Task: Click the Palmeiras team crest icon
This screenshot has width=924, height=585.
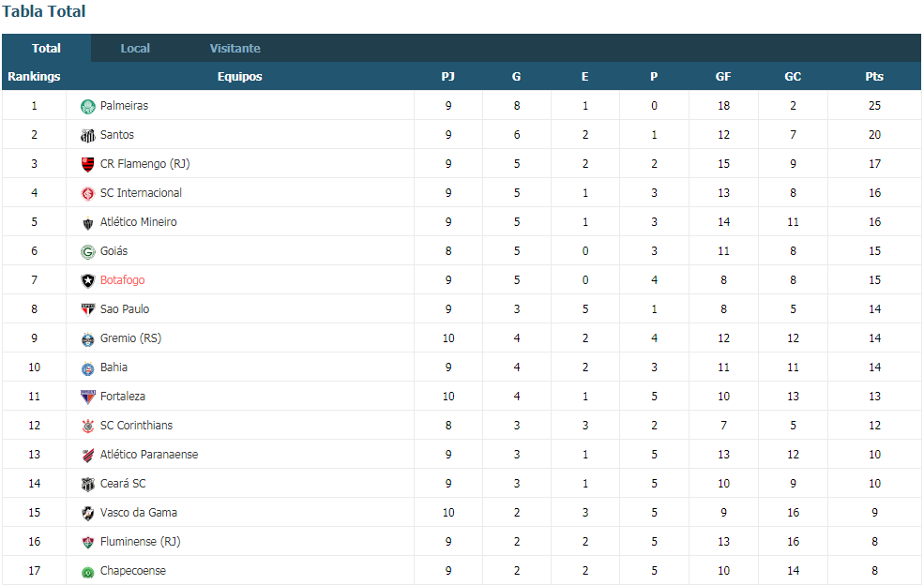Action: (x=88, y=107)
